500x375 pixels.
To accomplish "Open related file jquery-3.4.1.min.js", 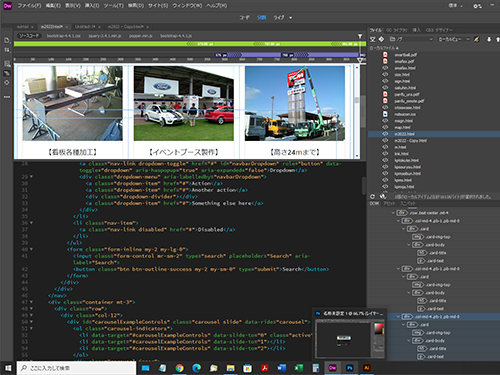I will click(x=104, y=36).
